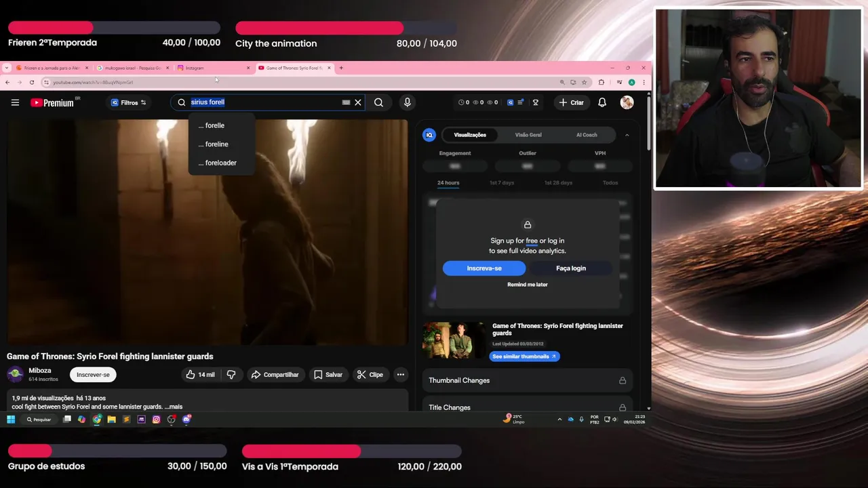Open Instagram app in taskbar
The height and width of the screenshot is (488, 868).
coord(156,420)
